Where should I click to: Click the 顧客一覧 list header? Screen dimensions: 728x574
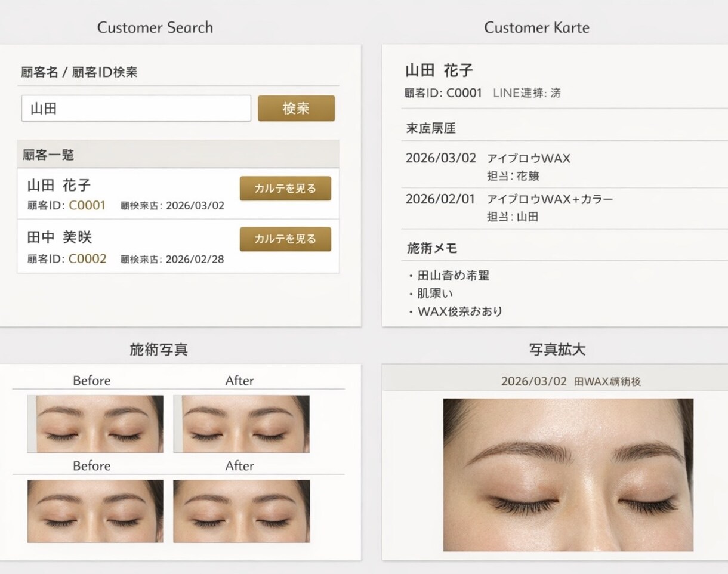point(178,155)
